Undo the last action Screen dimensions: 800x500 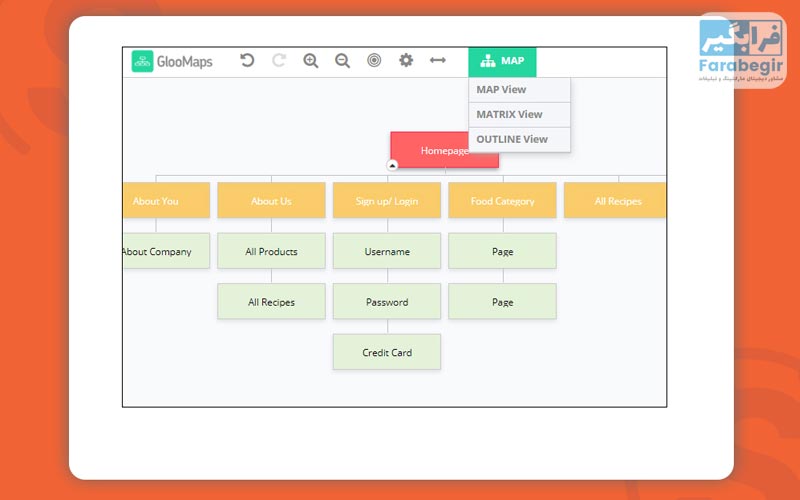click(x=247, y=61)
